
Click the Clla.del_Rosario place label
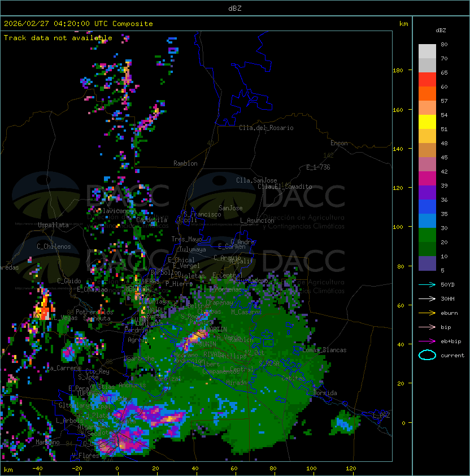click(x=266, y=128)
